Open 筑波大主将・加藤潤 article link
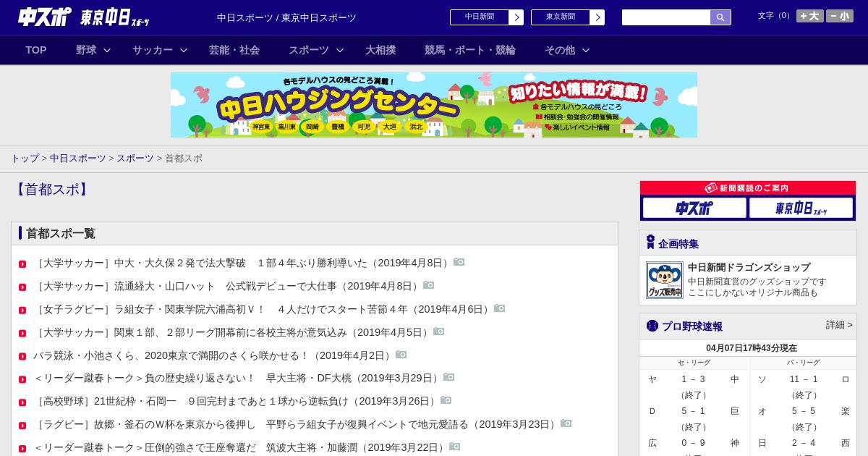 coord(241,447)
